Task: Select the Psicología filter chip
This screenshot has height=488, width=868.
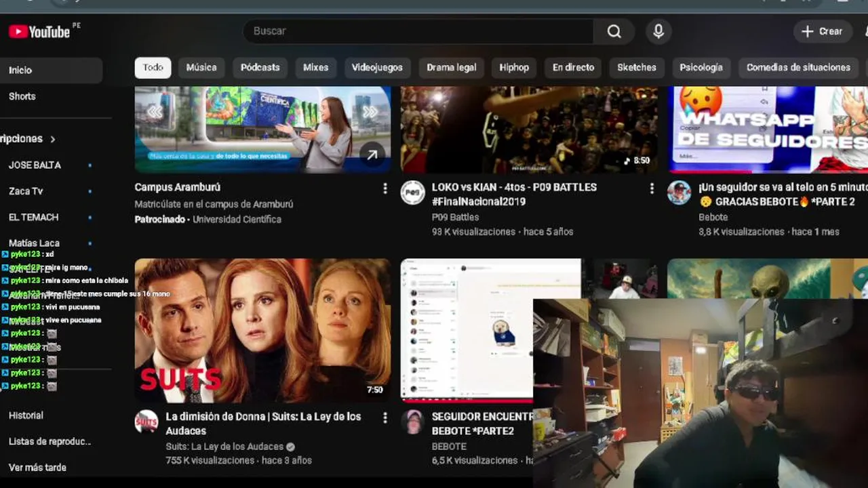Action: (701, 67)
